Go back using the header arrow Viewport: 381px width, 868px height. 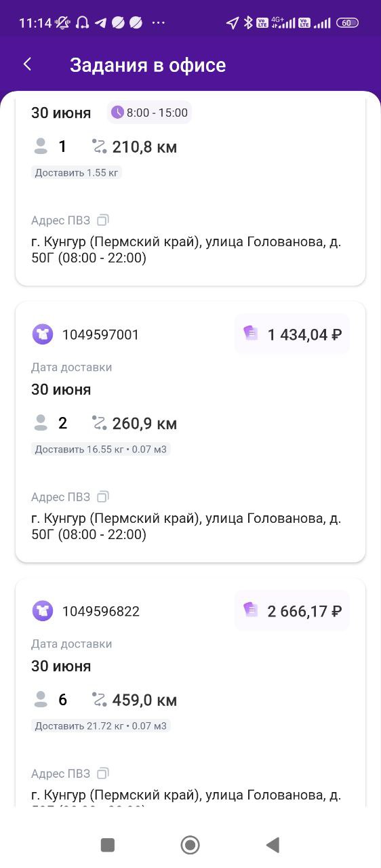[28, 64]
